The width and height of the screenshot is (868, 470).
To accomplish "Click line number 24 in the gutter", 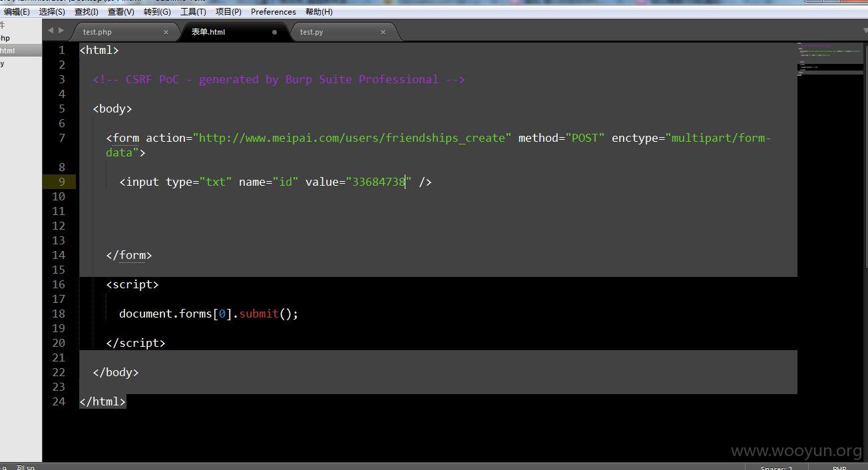I will coord(59,401).
